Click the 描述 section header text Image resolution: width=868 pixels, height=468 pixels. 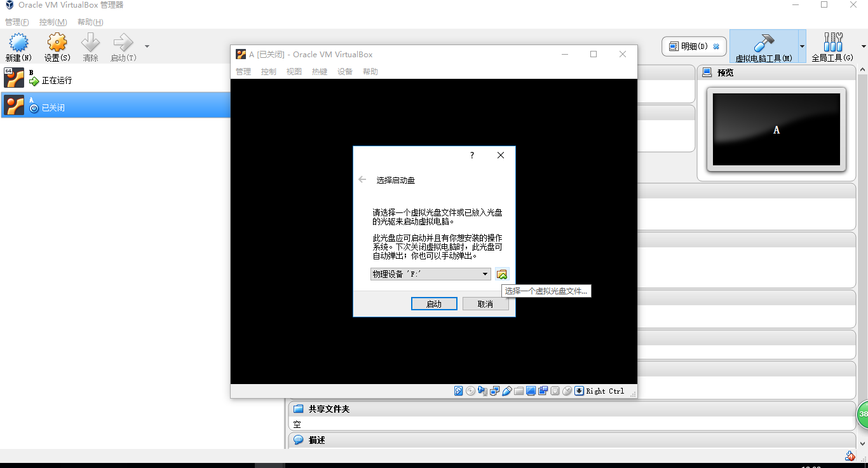click(x=317, y=440)
